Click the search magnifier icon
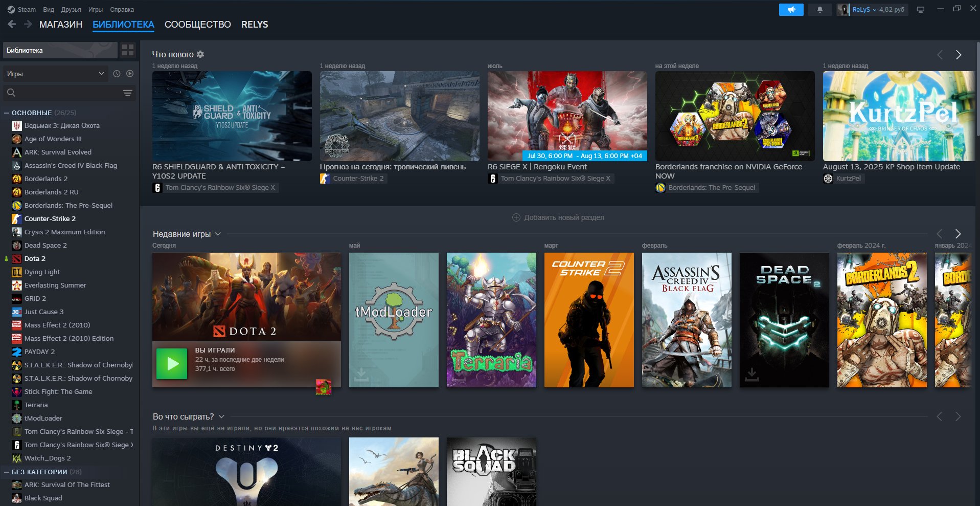Viewport: 980px width, 506px height. (x=11, y=93)
